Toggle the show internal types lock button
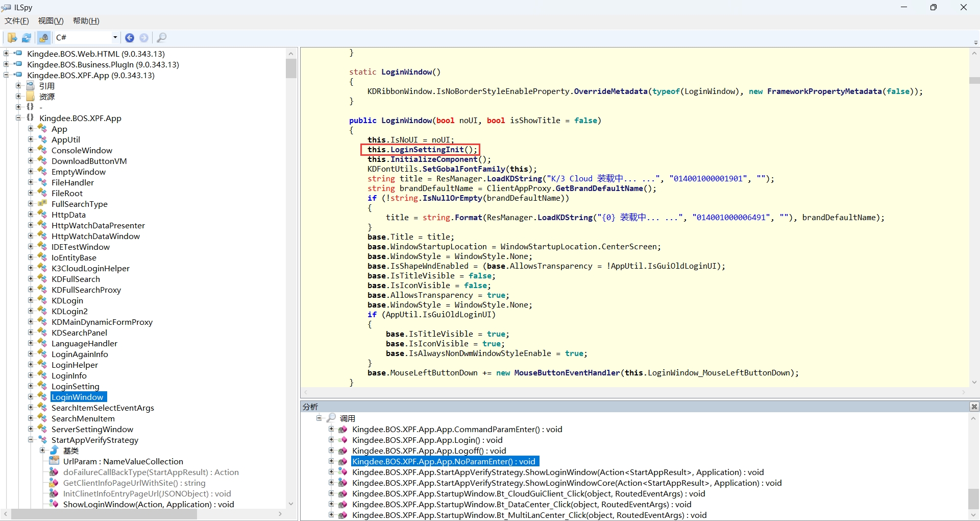 [44, 38]
